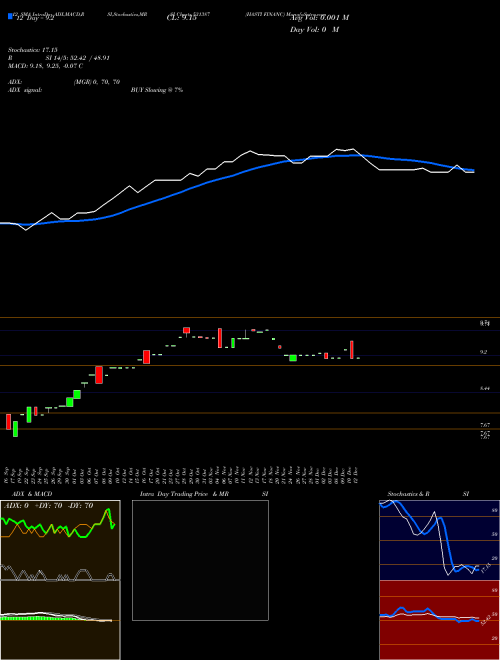Click the 9.2 price axis label
Viewport: 500px width, 660px height.
coord(484,352)
